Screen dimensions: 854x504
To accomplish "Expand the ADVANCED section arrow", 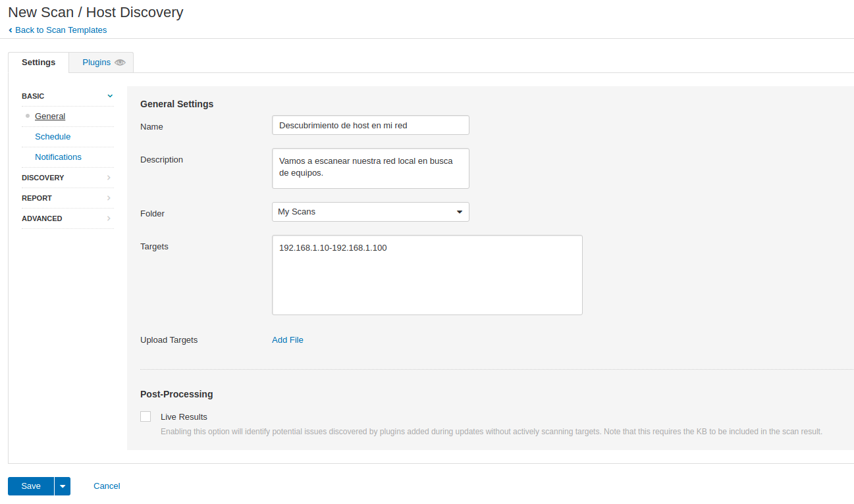I will coord(109,218).
